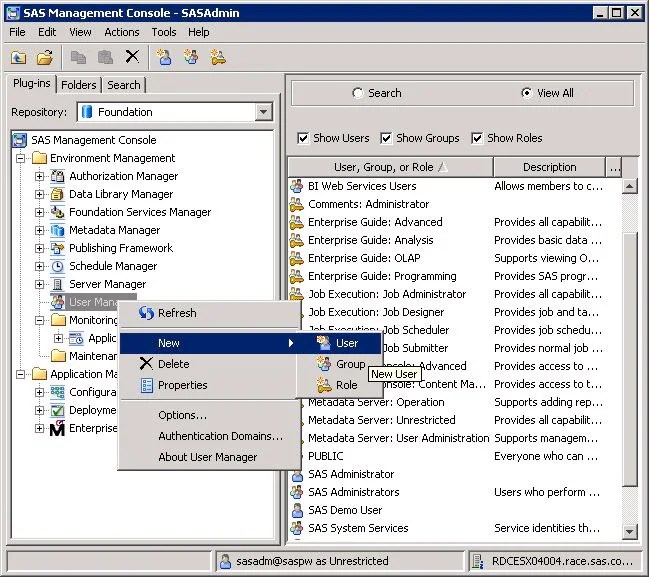
Task: Click the Data Library Manager icon
Action: tap(58, 194)
